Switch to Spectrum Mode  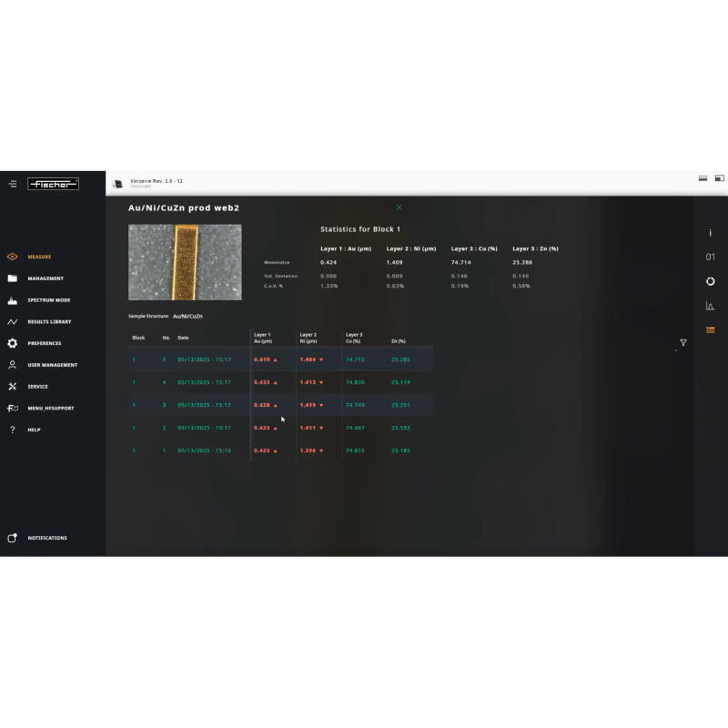point(48,300)
